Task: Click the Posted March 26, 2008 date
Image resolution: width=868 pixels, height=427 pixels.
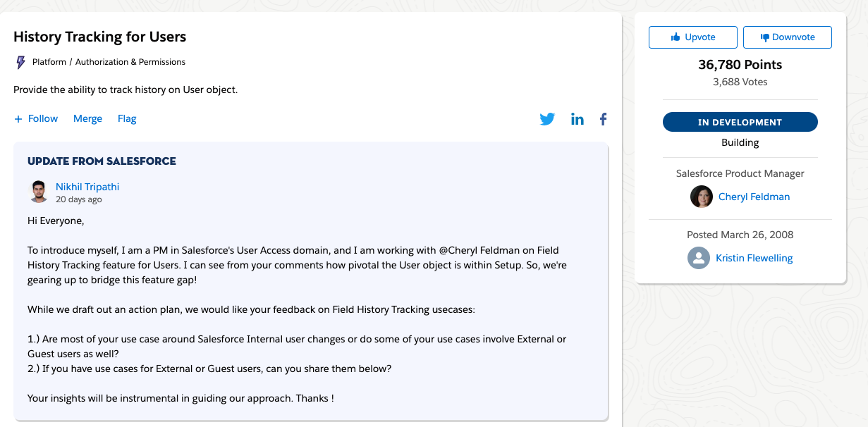Action: pos(740,235)
